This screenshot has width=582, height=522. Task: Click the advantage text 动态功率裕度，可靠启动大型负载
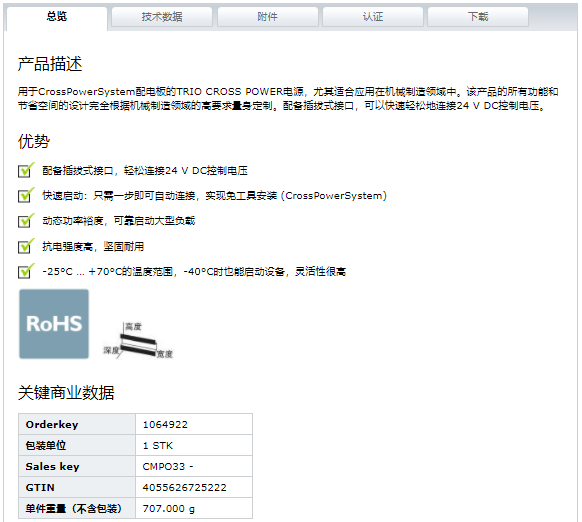click(x=118, y=221)
